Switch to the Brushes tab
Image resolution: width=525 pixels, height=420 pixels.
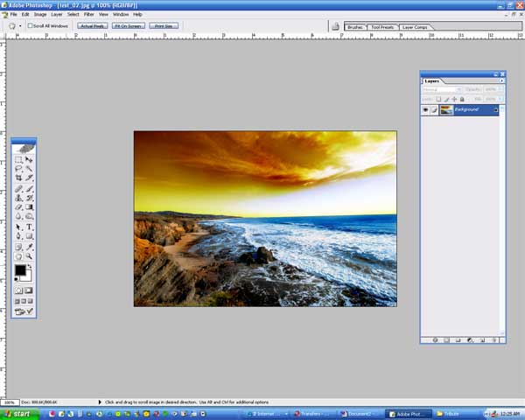click(x=355, y=27)
